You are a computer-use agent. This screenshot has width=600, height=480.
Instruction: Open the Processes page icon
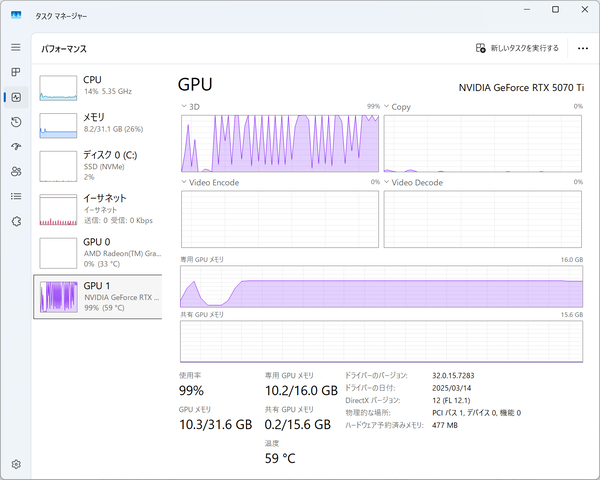[x=15, y=72]
